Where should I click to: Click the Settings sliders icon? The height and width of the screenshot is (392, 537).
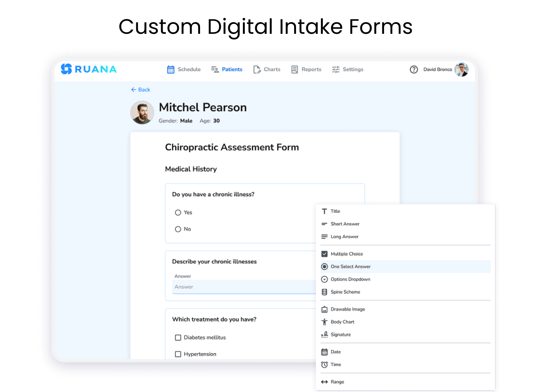[x=336, y=69]
